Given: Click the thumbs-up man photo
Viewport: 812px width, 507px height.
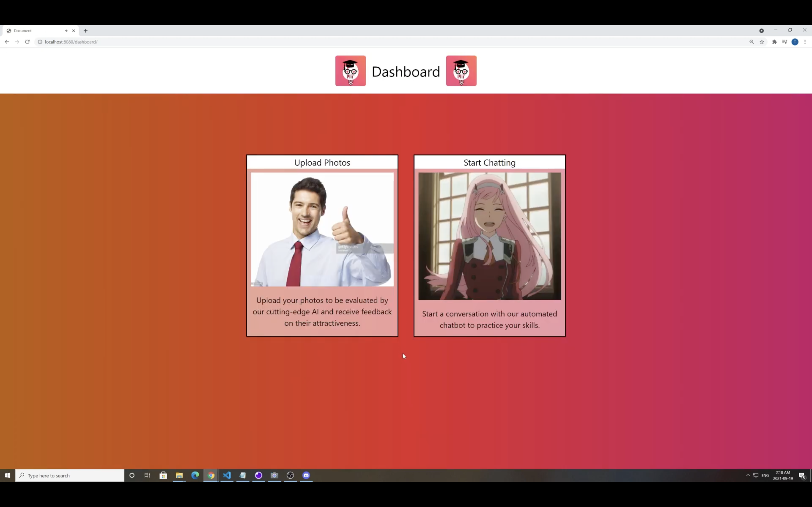Looking at the screenshot, I should pos(322,230).
